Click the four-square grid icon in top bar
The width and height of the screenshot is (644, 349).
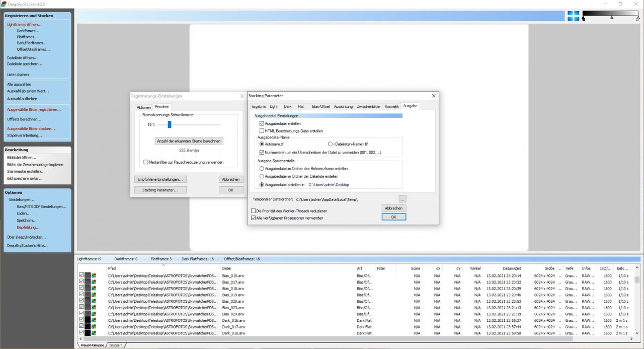click(x=573, y=16)
